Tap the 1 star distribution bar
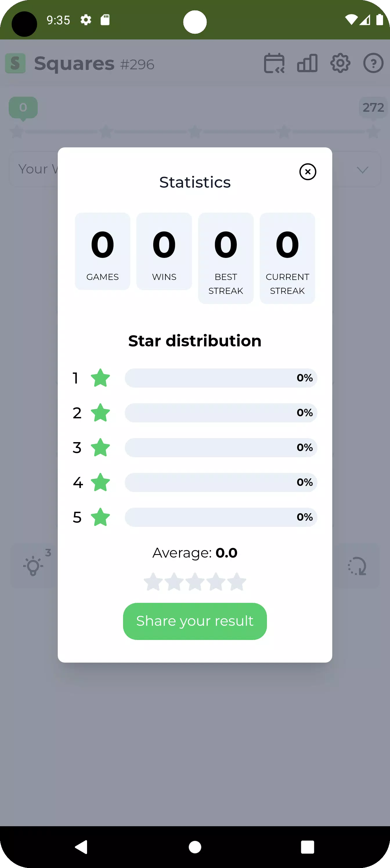 [221, 378]
